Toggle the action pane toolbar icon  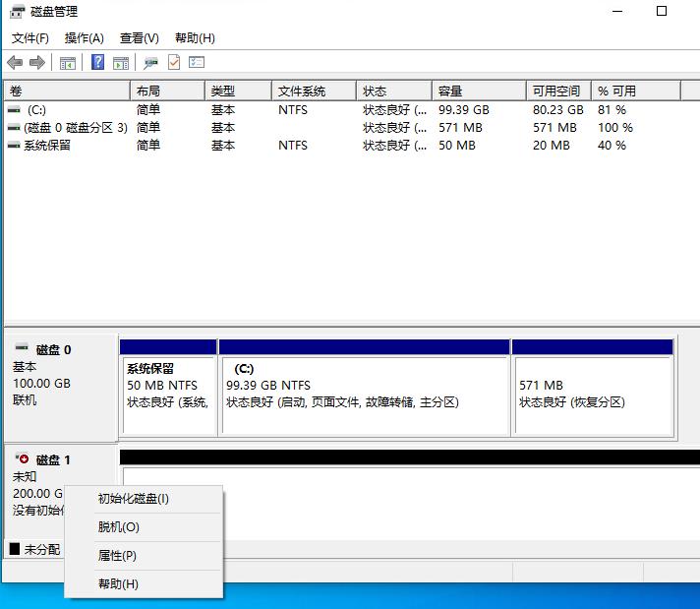(x=121, y=63)
